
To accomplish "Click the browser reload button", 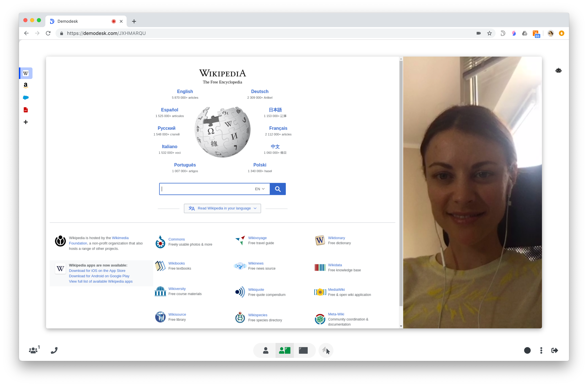I will [48, 33].
